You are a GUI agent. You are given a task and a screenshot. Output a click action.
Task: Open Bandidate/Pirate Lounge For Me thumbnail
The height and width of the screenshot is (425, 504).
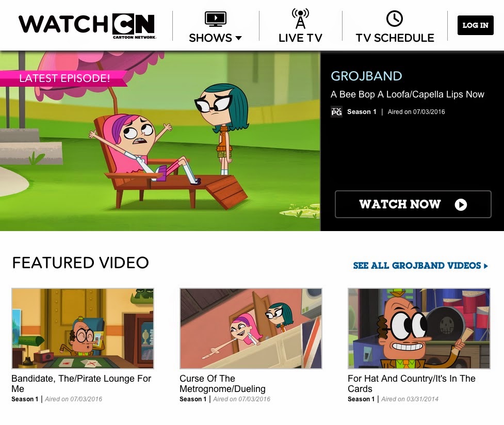tap(83, 328)
